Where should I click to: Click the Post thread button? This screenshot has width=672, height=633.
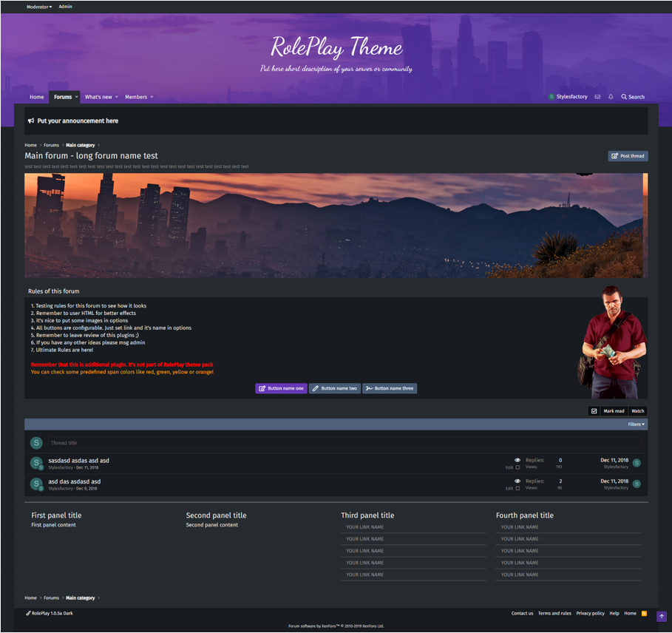628,156
